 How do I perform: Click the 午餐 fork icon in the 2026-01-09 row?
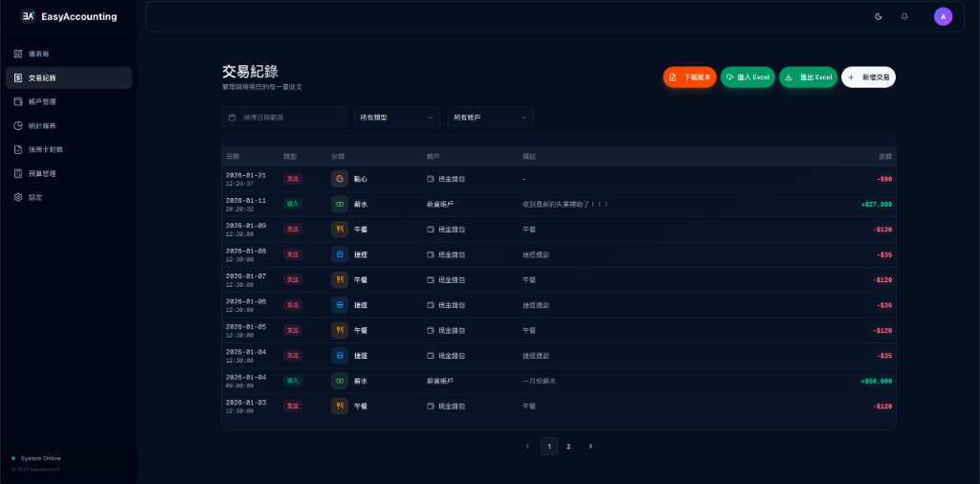(340, 230)
